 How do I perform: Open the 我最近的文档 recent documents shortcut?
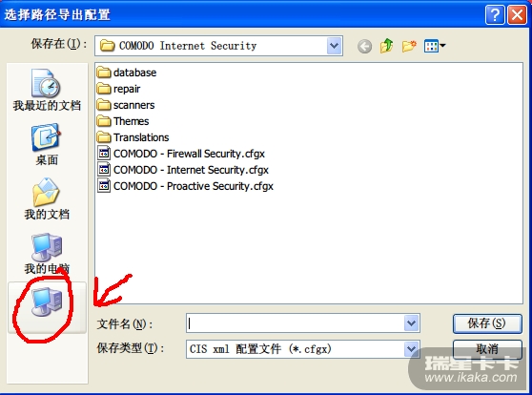pos(47,90)
